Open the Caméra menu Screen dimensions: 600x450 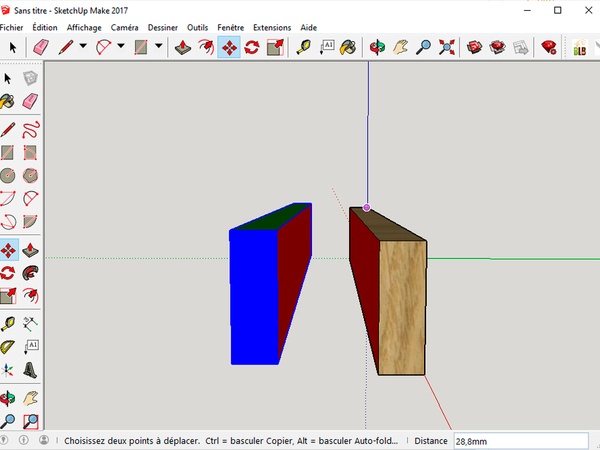125,27
